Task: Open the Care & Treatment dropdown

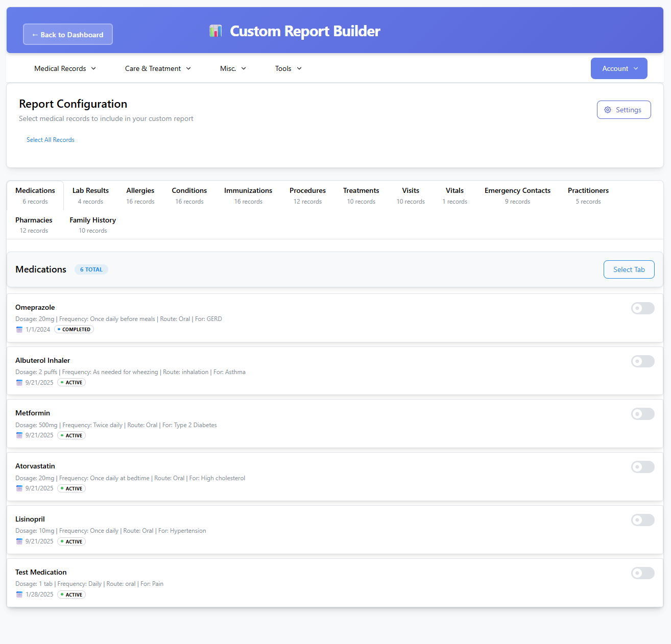Action: [158, 68]
